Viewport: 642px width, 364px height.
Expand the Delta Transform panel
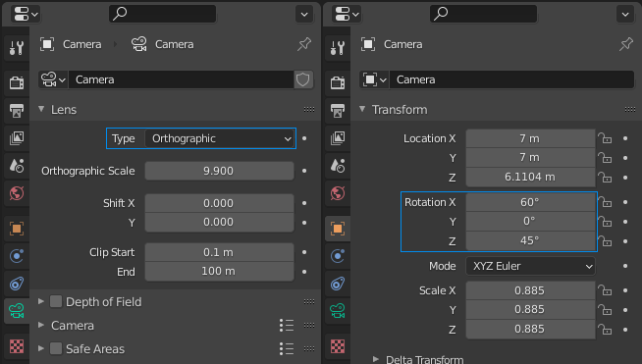pyautogui.click(x=375, y=359)
